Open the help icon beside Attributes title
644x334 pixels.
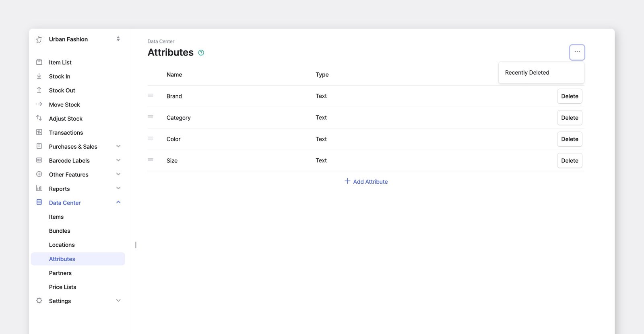click(201, 53)
